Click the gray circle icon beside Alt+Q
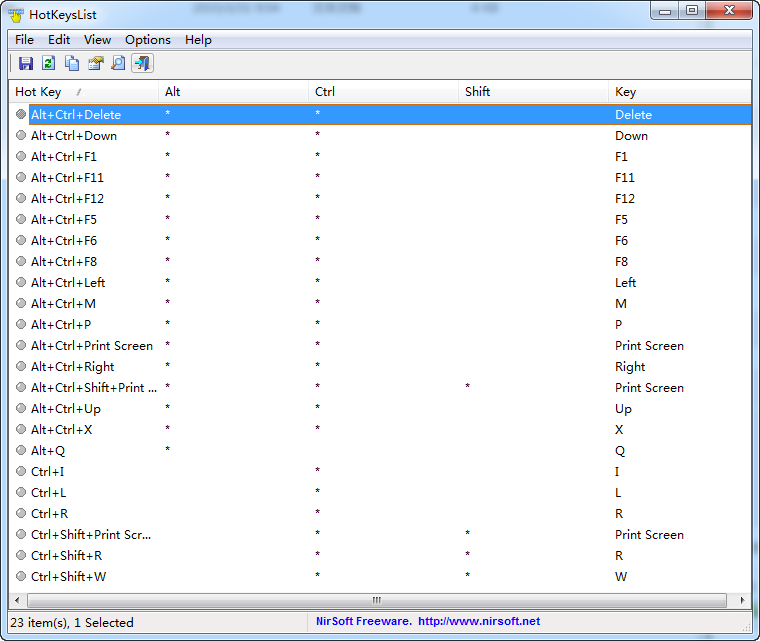 tap(21, 451)
